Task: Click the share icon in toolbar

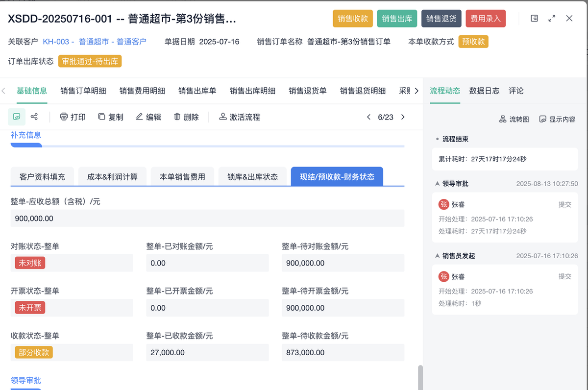Action: [x=34, y=117]
